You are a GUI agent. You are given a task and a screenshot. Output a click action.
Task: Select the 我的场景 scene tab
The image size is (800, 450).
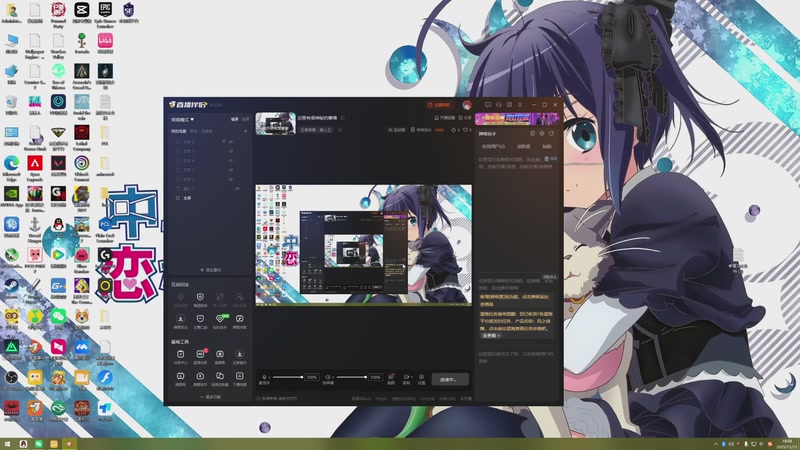179,131
